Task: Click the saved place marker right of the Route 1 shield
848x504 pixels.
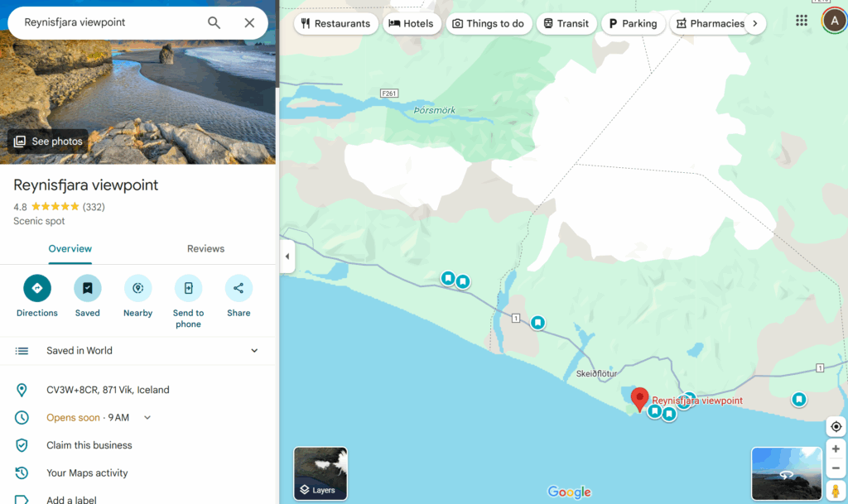Action: [537, 323]
